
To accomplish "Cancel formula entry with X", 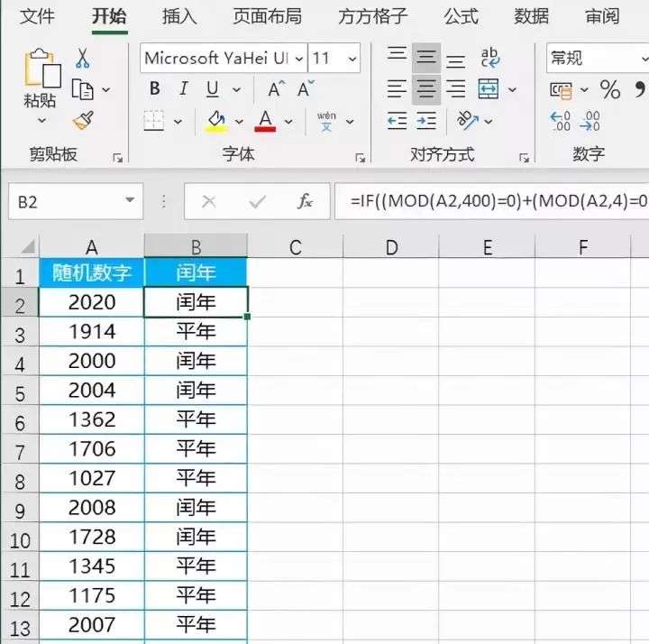I will 208,202.
